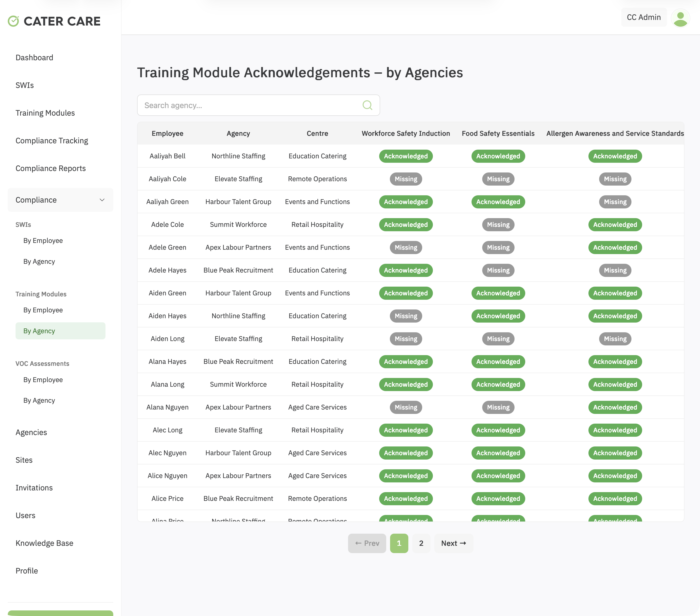Image resolution: width=700 pixels, height=616 pixels.
Task: Select employee Alice Nguyen
Action: pos(167,476)
